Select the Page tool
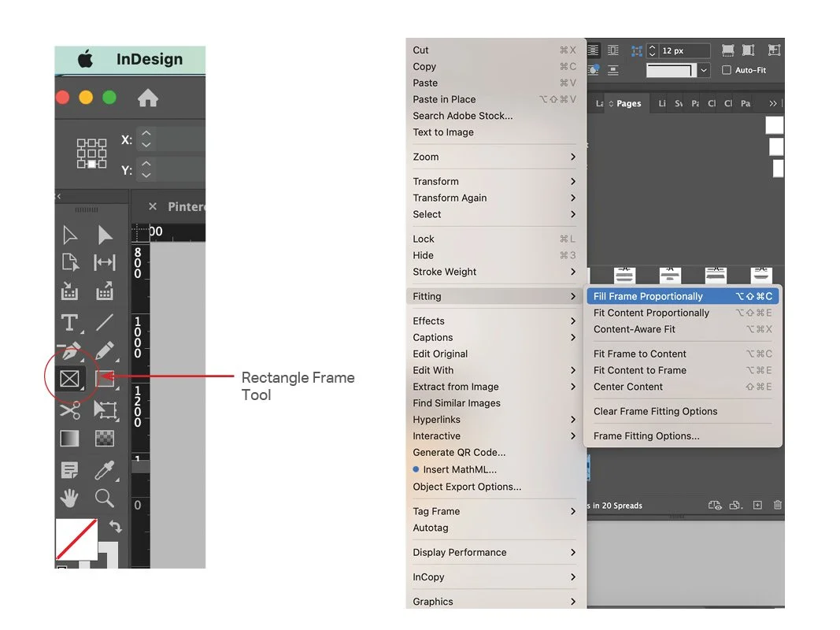Image resolution: width=840 pixels, height=630 pixels. (x=70, y=262)
